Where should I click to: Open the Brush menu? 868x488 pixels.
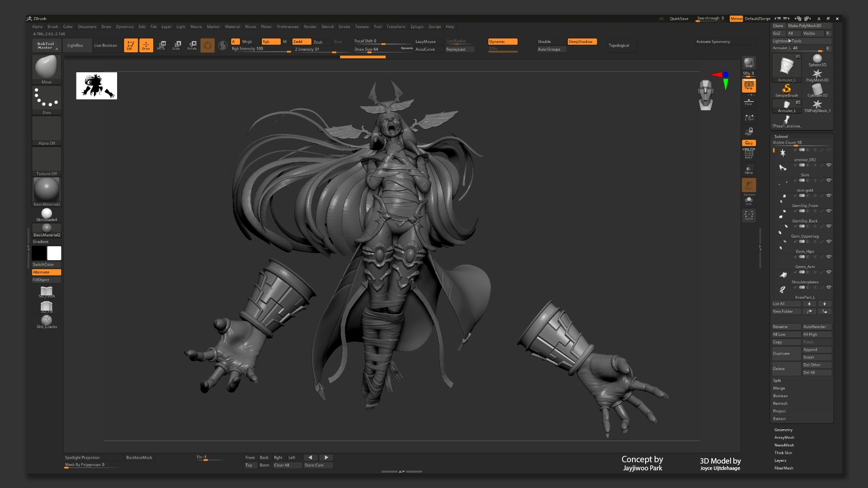[53, 27]
